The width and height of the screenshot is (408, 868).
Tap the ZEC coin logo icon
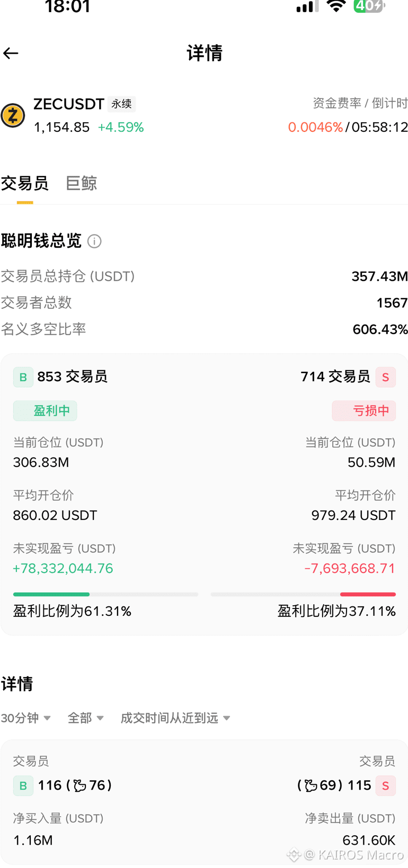pyautogui.click(x=13, y=115)
